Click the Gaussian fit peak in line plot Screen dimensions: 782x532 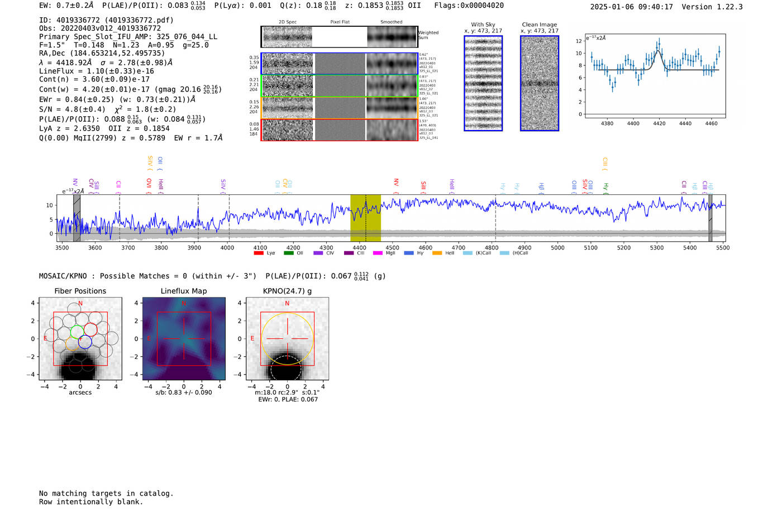click(x=659, y=51)
